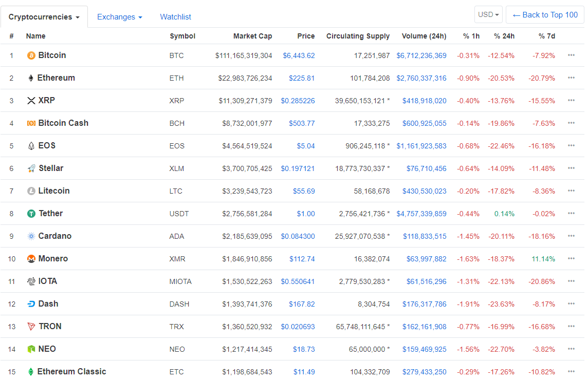Select the NEO green logo
Viewport: 588px width, 380px height.
31,349
